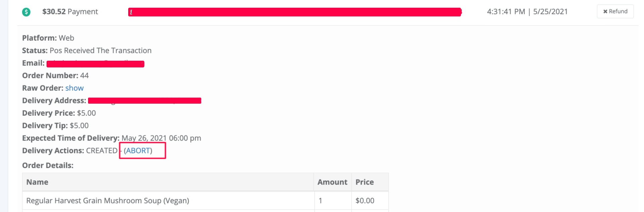Screen dimensions: 644x212
Task: Click the Price column header
Action: (x=365, y=182)
